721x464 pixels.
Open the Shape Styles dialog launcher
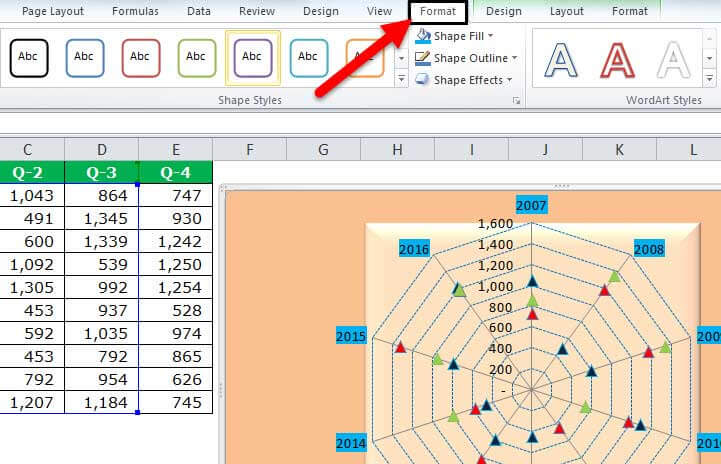click(516, 101)
